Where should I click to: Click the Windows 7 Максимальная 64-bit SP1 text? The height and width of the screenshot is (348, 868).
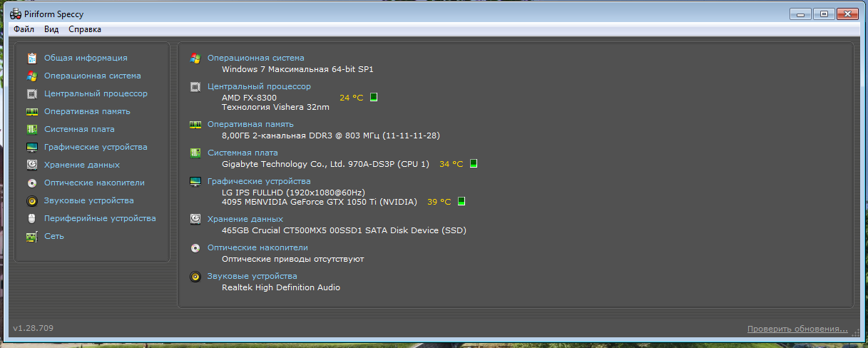click(x=297, y=69)
